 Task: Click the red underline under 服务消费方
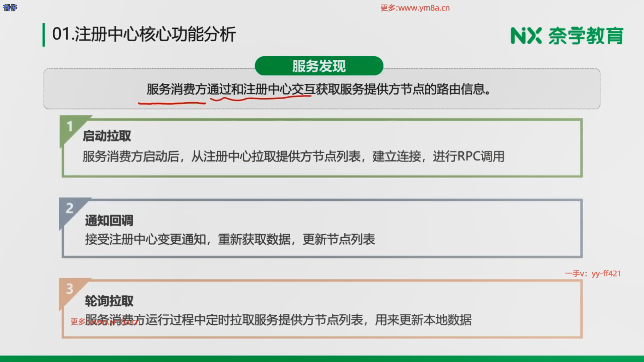tap(172, 103)
